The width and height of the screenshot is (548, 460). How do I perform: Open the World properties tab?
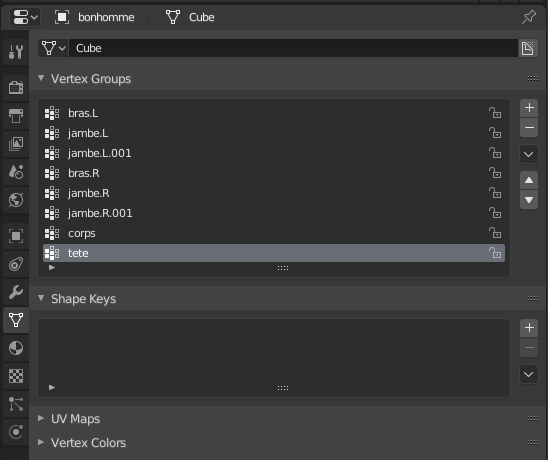(x=16, y=200)
